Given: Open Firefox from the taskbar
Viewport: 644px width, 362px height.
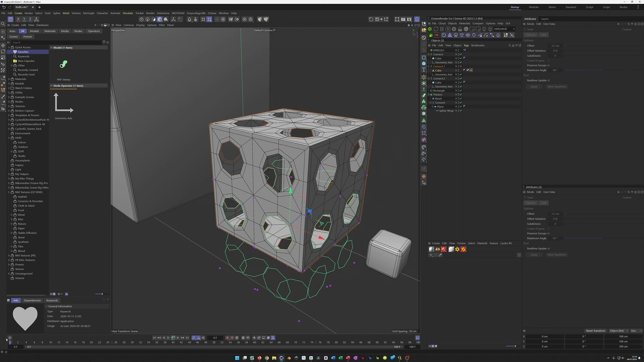Looking at the screenshot, I should pyautogui.click(x=259, y=358).
